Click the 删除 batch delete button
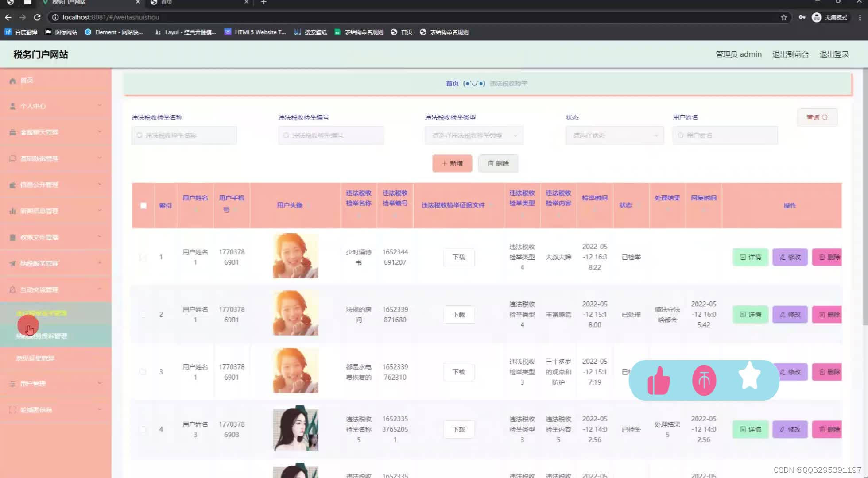868x478 pixels. 498,163
